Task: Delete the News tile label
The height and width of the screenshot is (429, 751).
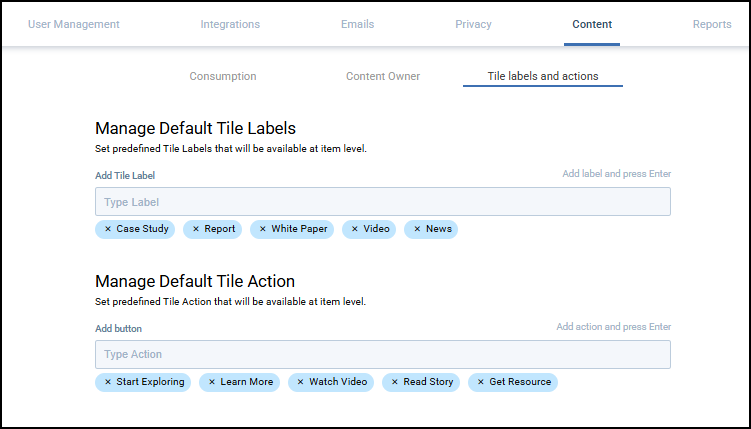Action: click(417, 229)
